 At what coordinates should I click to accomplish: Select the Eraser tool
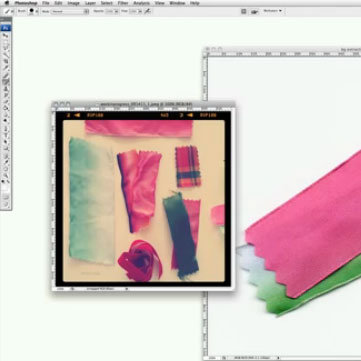click(6, 102)
